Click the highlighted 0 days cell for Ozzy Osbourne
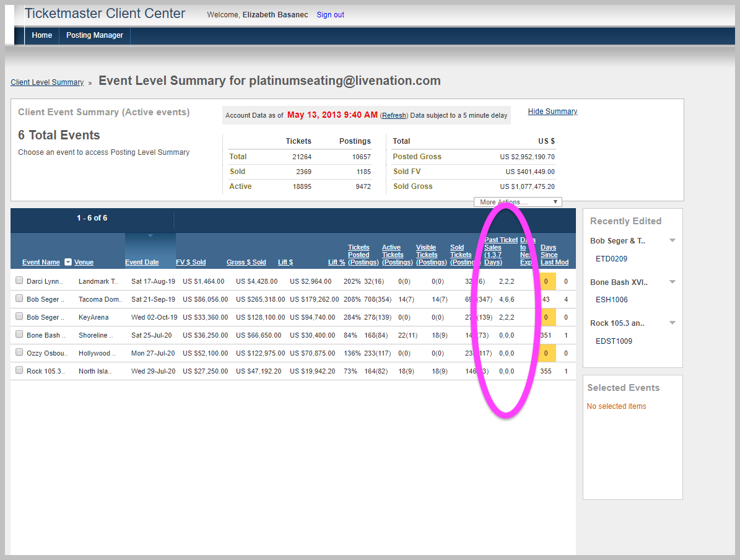Screen dimensions: 740x560 547,353
